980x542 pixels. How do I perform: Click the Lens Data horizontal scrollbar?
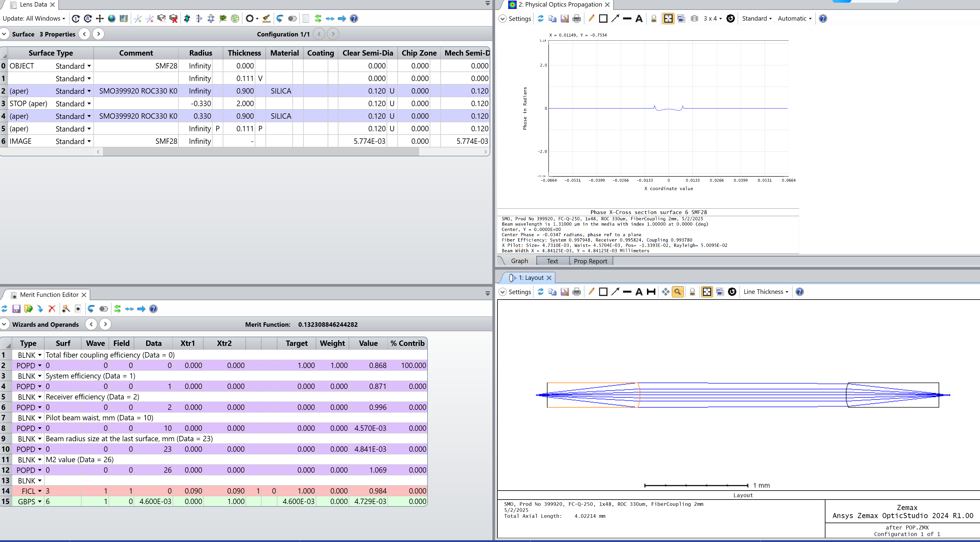coord(261,152)
